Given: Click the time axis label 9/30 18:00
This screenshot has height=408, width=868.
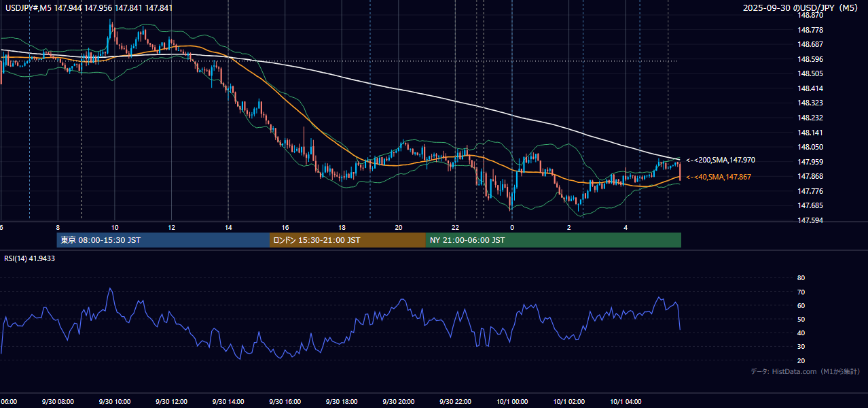Looking at the screenshot, I should [342, 402].
